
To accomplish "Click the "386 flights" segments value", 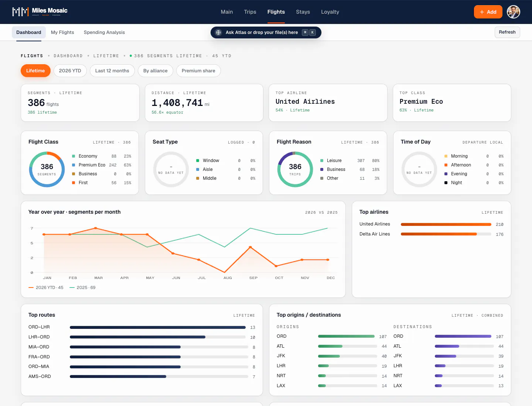I will [43, 103].
